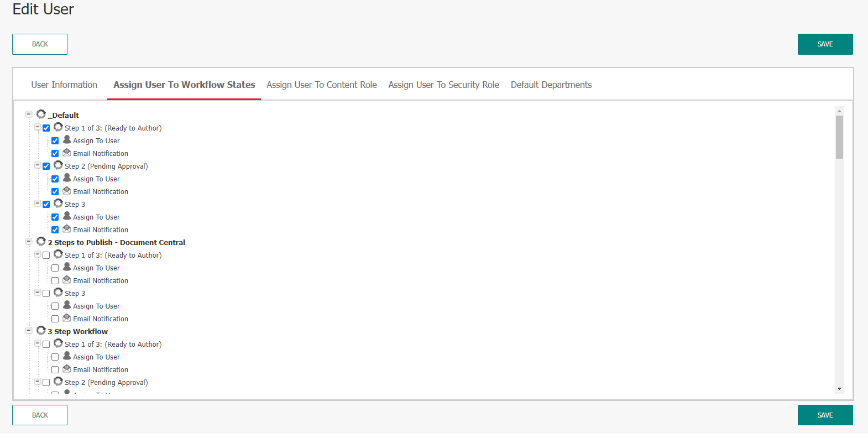The height and width of the screenshot is (438, 868).
Task: Check Assign To User under 2 Steps to Publish Step 1
Action: (x=55, y=268)
